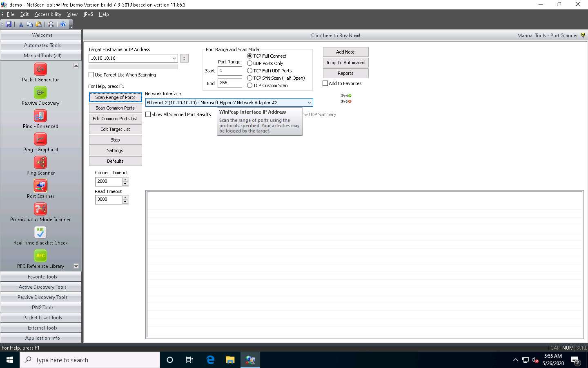Click the Copy toolbar icon
588x368 pixels.
point(30,25)
